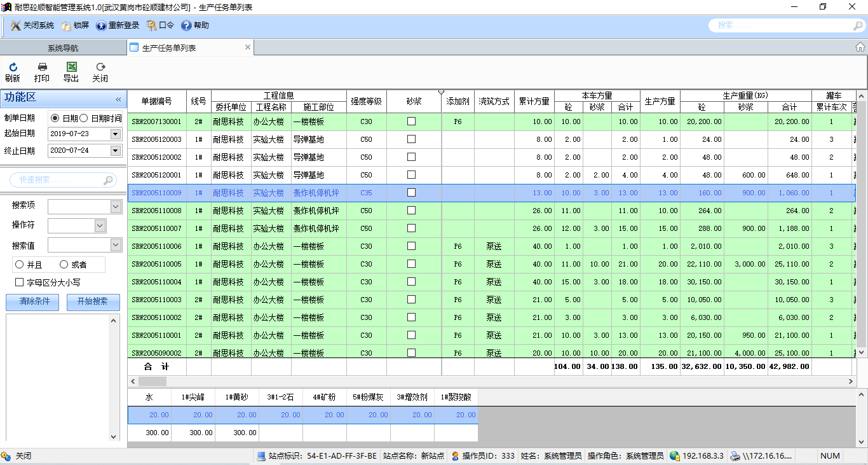Screen dimensions: 868x465
Task: Lock screen with 锁屏 button
Action: click(x=75, y=25)
